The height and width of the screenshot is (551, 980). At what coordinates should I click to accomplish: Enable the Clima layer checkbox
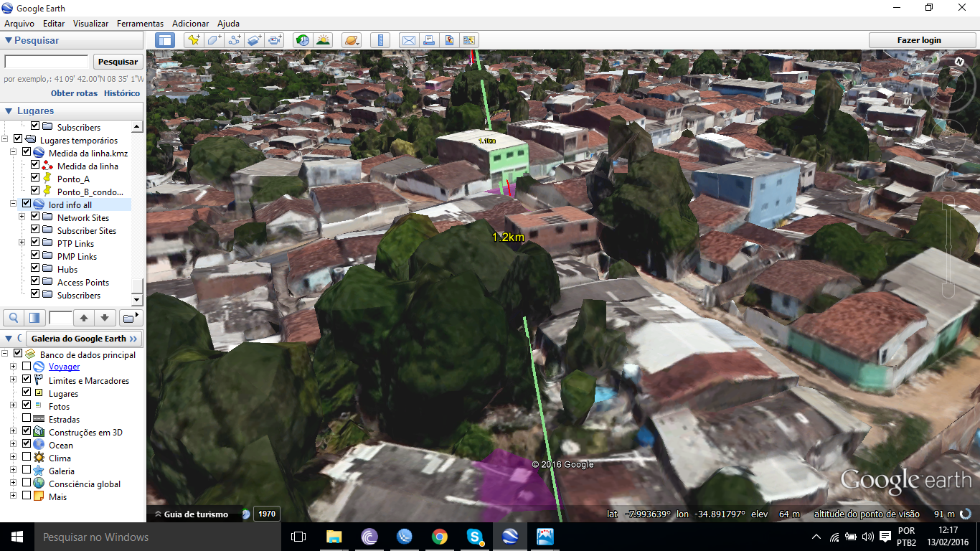point(27,457)
